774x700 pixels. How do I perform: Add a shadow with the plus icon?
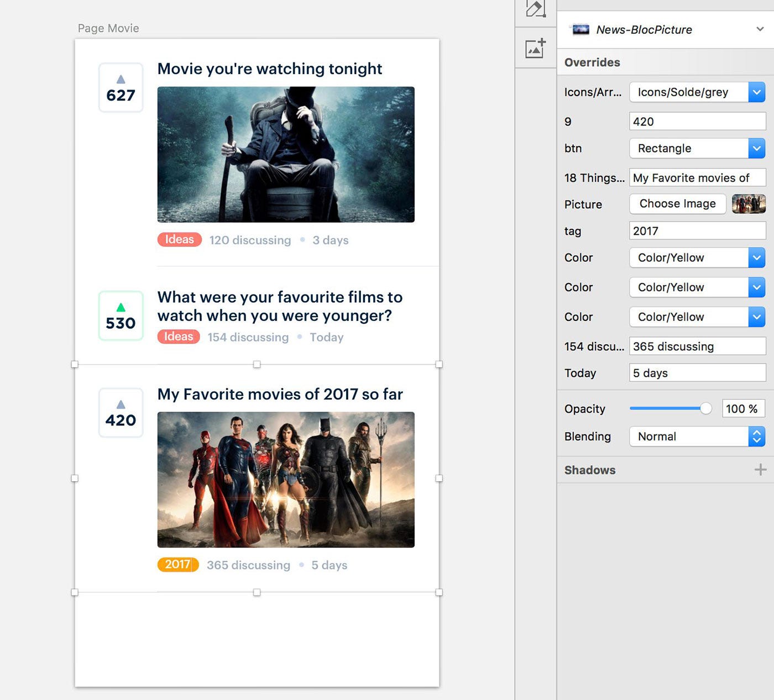[x=760, y=470]
